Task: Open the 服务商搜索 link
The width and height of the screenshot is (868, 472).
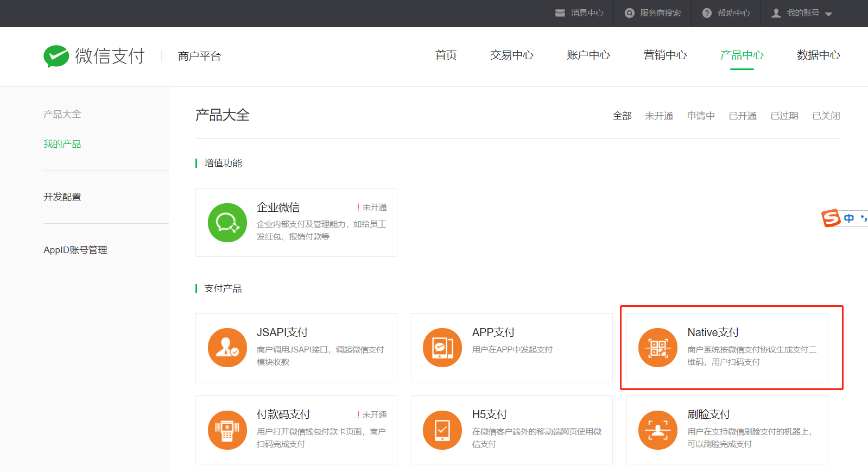Action: click(x=661, y=13)
